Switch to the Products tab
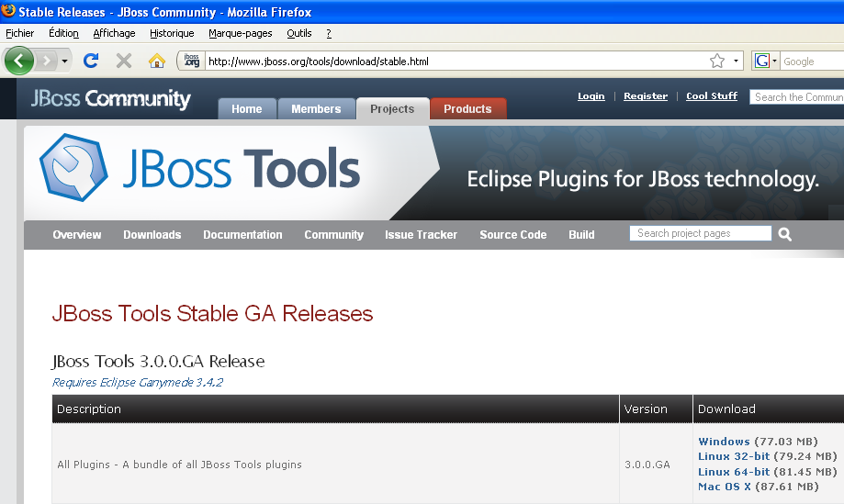The height and width of the screenshot is (504, 844). tap(467, 108)
